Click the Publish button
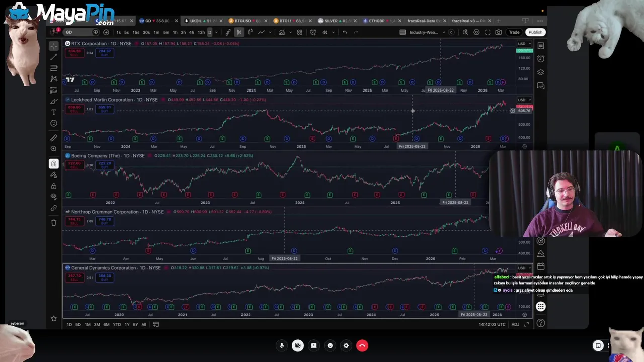This screenshot has width=644, height=362. tap(535, 32)
